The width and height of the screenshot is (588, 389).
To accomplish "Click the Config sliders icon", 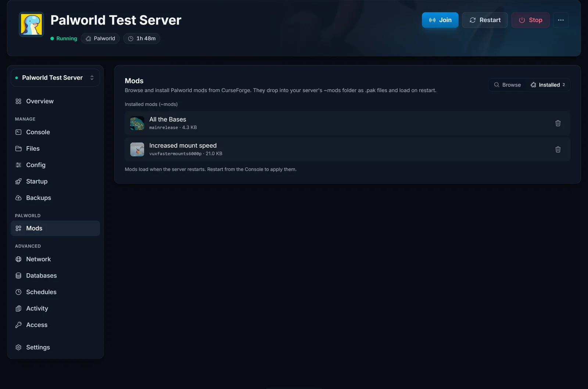I will point(18,165).
